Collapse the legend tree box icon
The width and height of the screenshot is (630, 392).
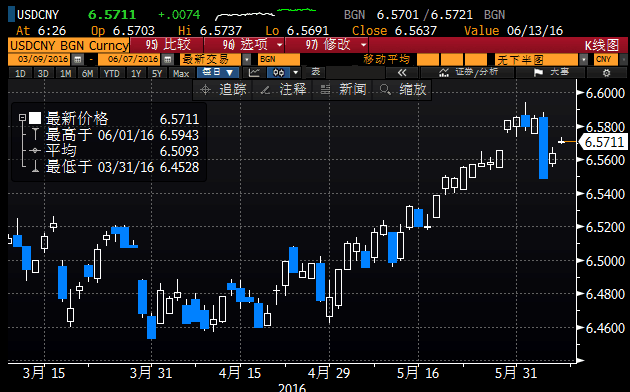[22, 118]
